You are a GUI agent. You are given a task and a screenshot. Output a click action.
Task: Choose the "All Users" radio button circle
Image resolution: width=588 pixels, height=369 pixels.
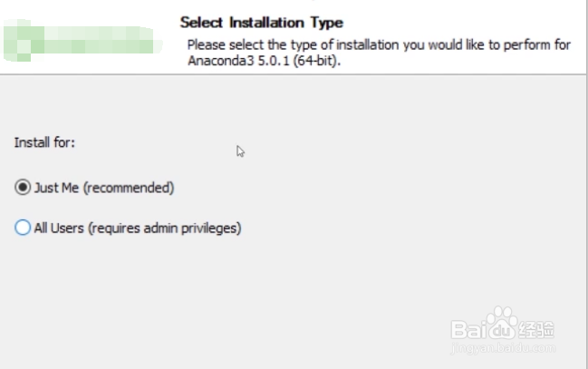(x=23, y=228)
